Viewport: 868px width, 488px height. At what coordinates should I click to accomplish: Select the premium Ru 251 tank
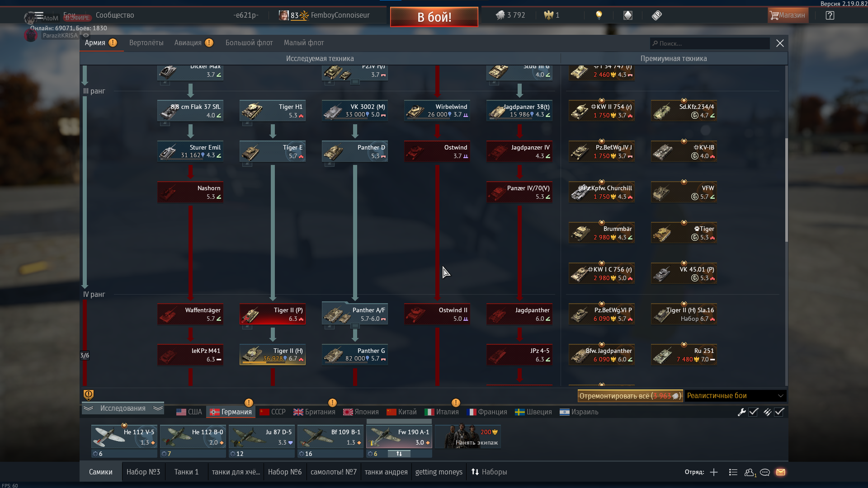pos(684,355)
